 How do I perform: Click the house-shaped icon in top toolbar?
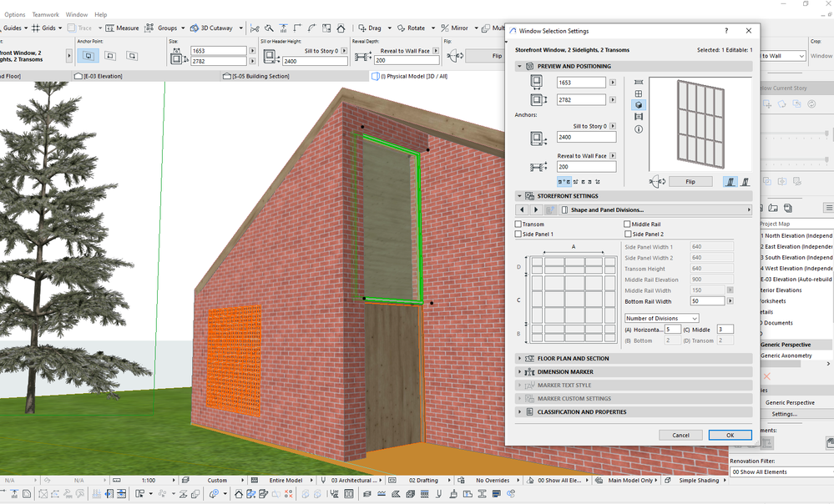[x=341, y=28]
